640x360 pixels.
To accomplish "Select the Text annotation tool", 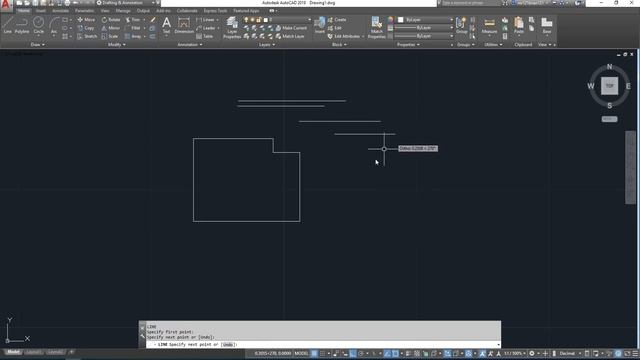I will click(x=166, y=25).
